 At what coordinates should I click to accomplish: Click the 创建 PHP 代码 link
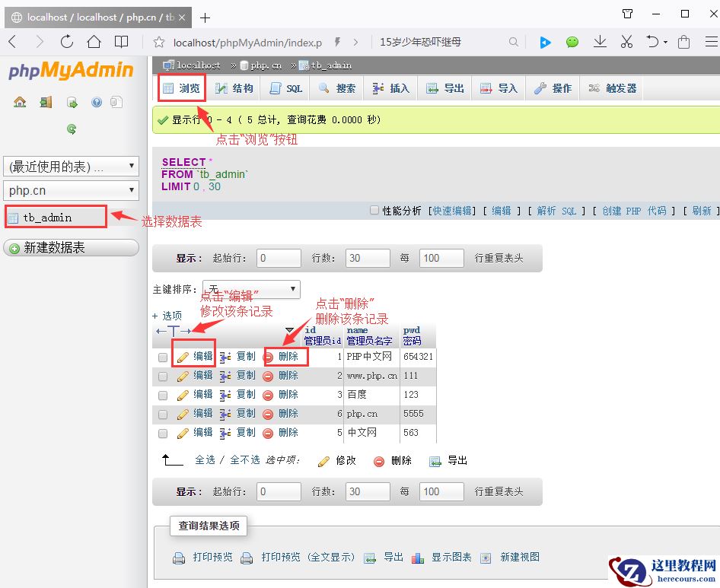(634, 211)
